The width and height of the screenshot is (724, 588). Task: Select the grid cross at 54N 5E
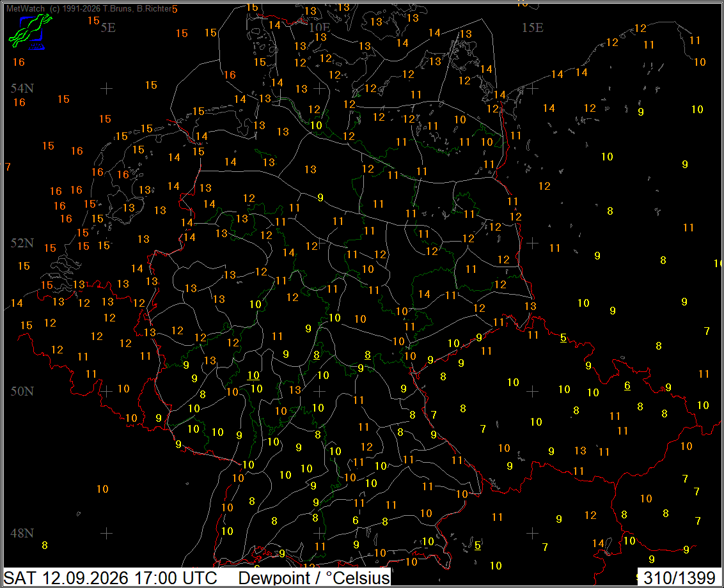tap(107, 88)
